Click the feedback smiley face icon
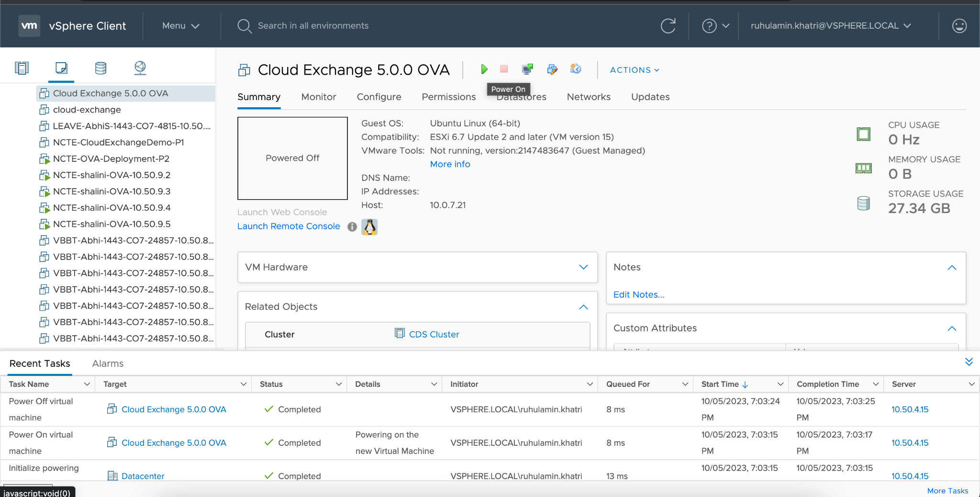The width and height of the screenshot is (980, 497). pyautogui.click(x=959, y=26)
